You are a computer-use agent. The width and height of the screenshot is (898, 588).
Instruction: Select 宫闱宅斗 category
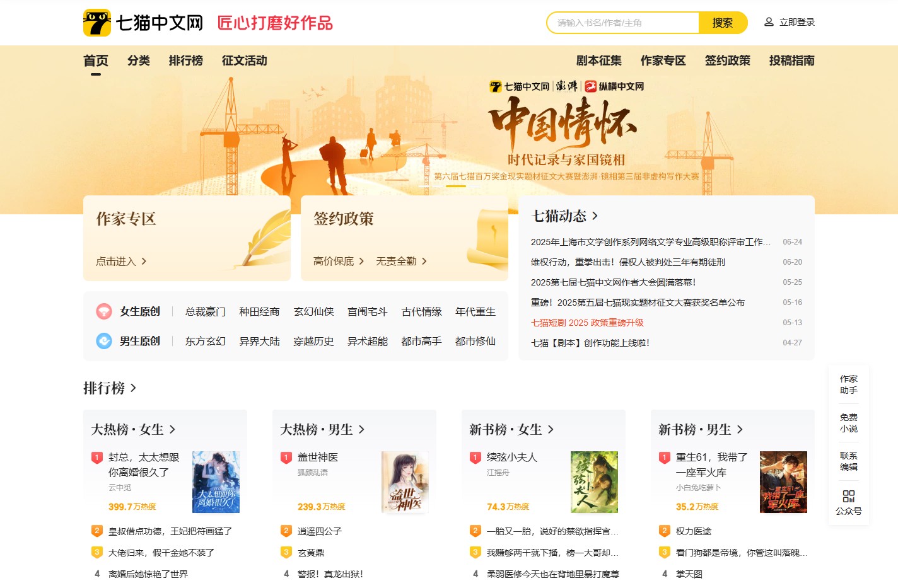pyautogui.click(x=368, y=311)
